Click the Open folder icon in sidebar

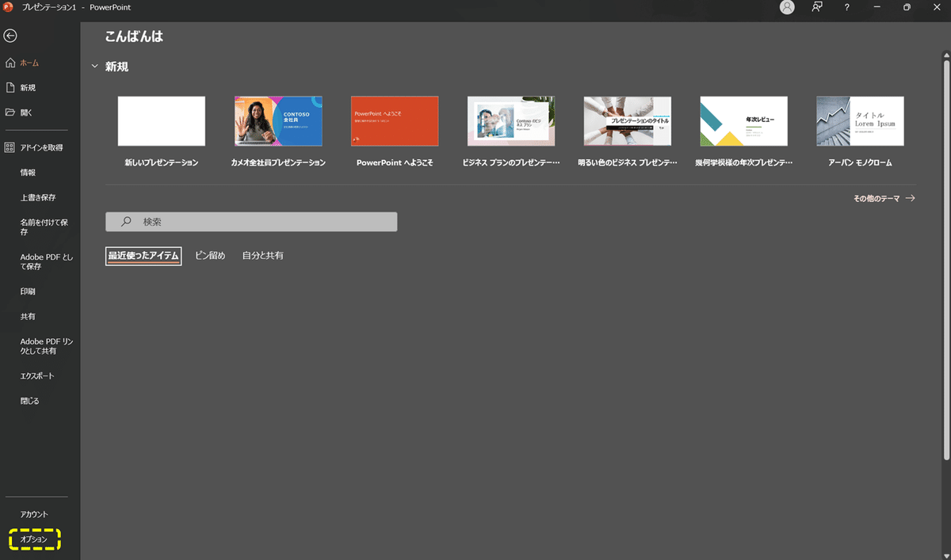pos(10,112)
